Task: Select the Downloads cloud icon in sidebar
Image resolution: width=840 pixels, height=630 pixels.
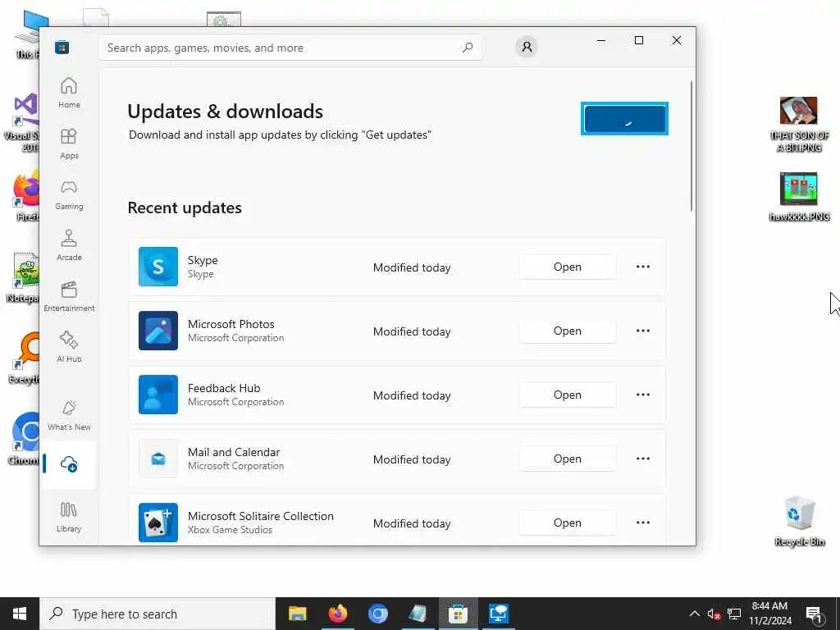Action: [x=69, y=464]
